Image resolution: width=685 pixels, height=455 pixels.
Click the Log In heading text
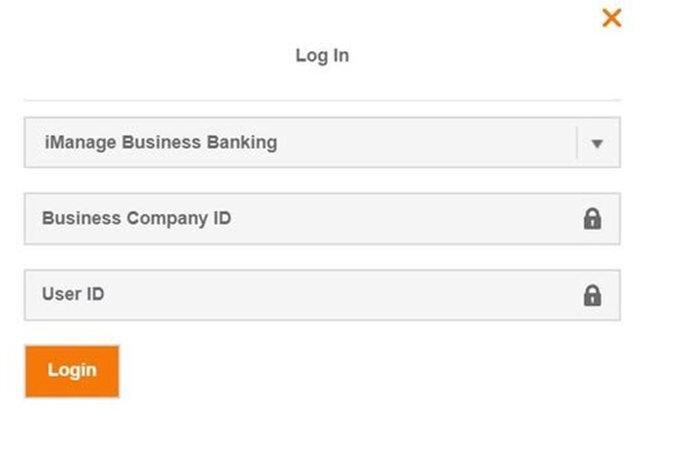(x=322, y=55)
